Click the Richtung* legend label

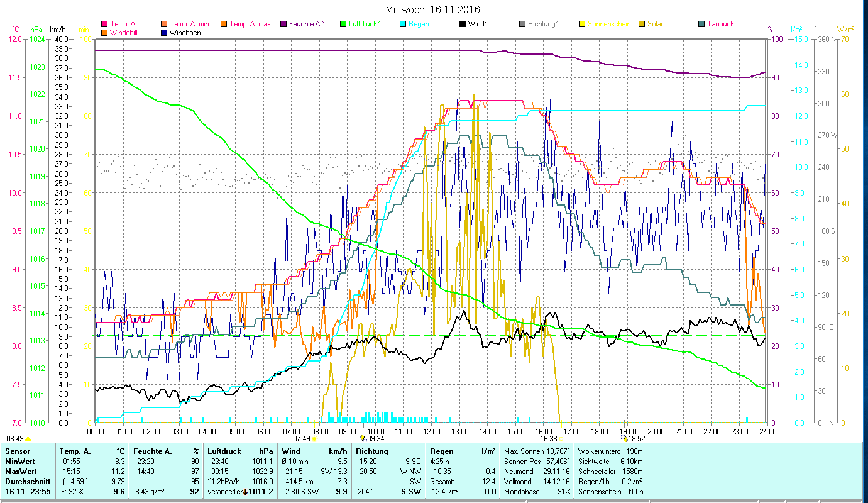[x=542, y=25]
